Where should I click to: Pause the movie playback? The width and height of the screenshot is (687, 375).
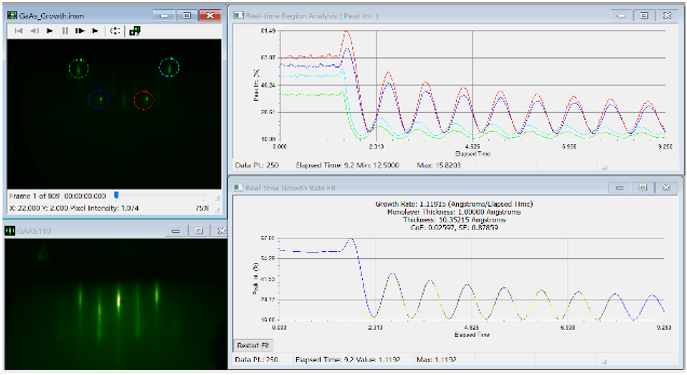[65, 31]
